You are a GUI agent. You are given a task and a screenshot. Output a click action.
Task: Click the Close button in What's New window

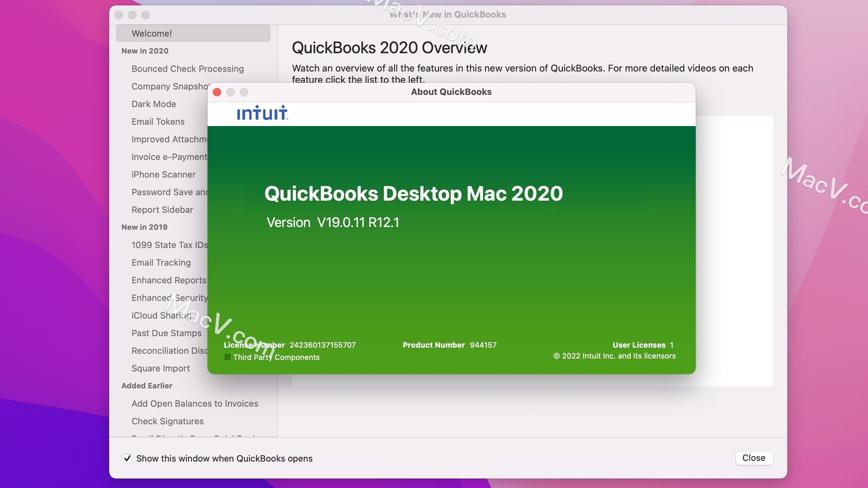754,458
